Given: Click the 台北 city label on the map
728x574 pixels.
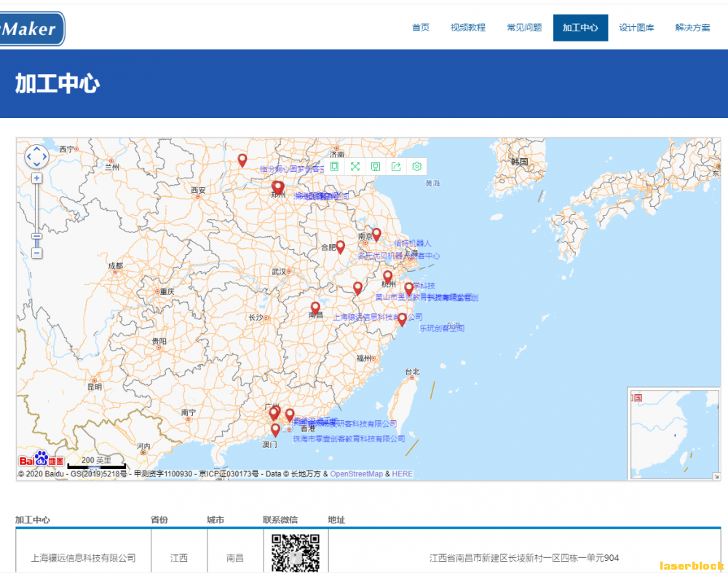Looking at the screenshot, I should pyautogui.click(x=412, y=371).
